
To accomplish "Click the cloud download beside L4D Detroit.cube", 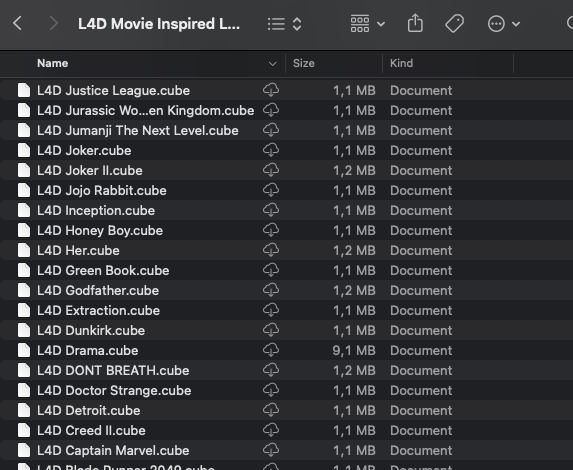I will click(271, 410).
